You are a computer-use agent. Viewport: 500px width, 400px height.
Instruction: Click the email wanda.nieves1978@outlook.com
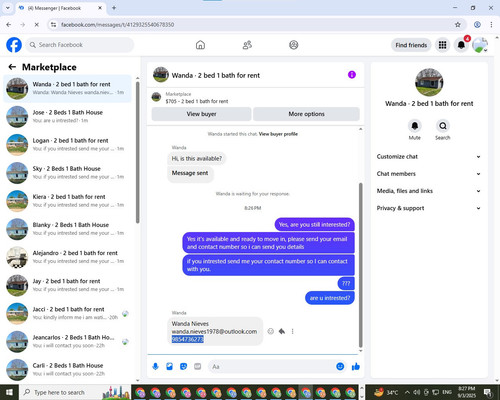tap(214, 332)
